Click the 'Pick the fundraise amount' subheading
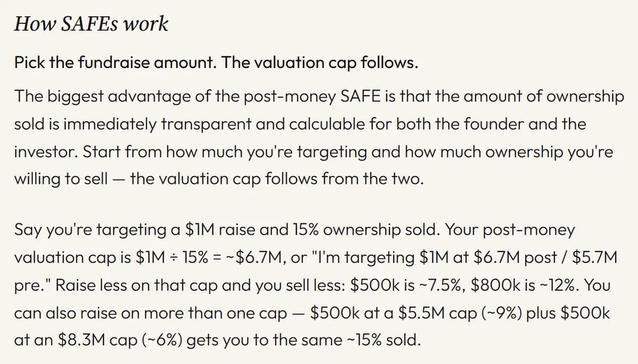Viewport: 638px width, 364px height. click(x=116, y=63)
